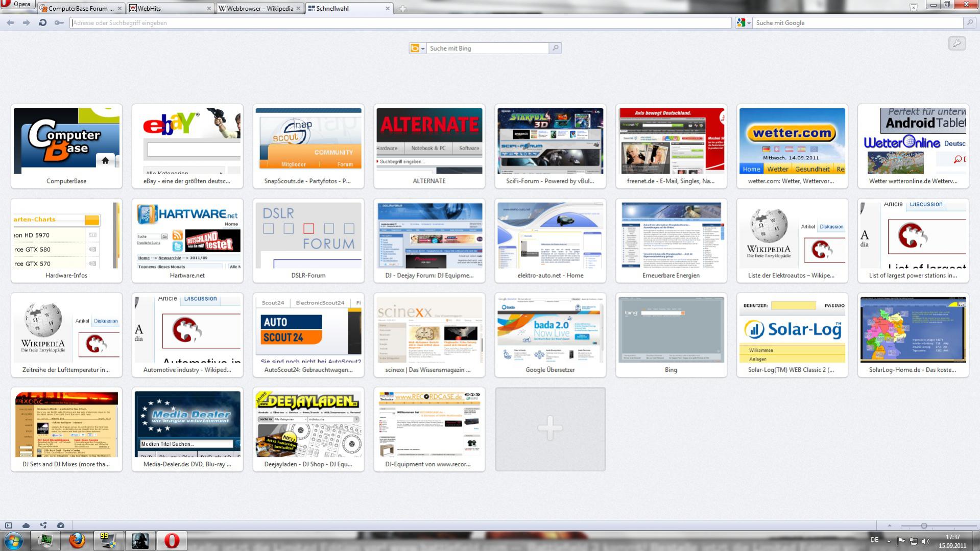Open the Google Übersetzer speed dial
This screenshot has width=980, height=551.
551,336
